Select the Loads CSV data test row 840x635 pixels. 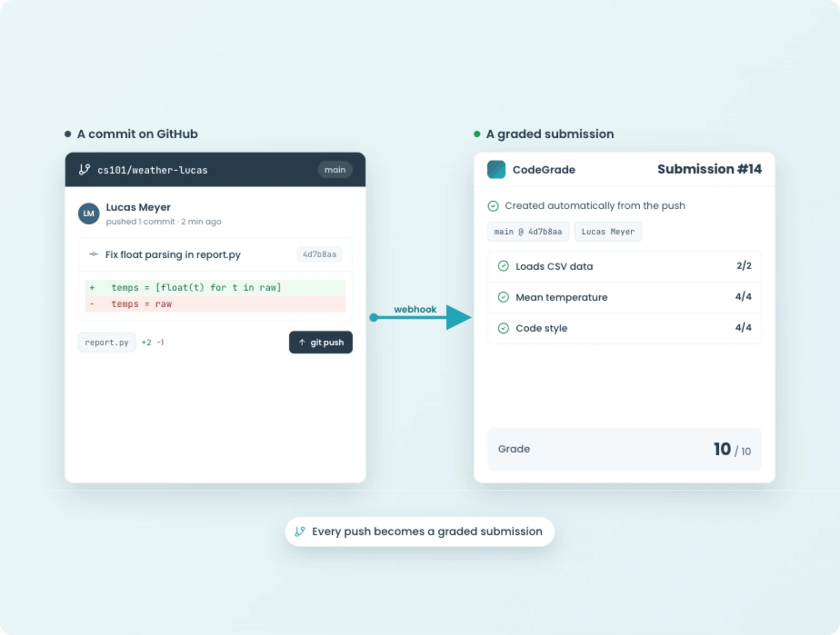pyautogui.click(x=625, y=266)
